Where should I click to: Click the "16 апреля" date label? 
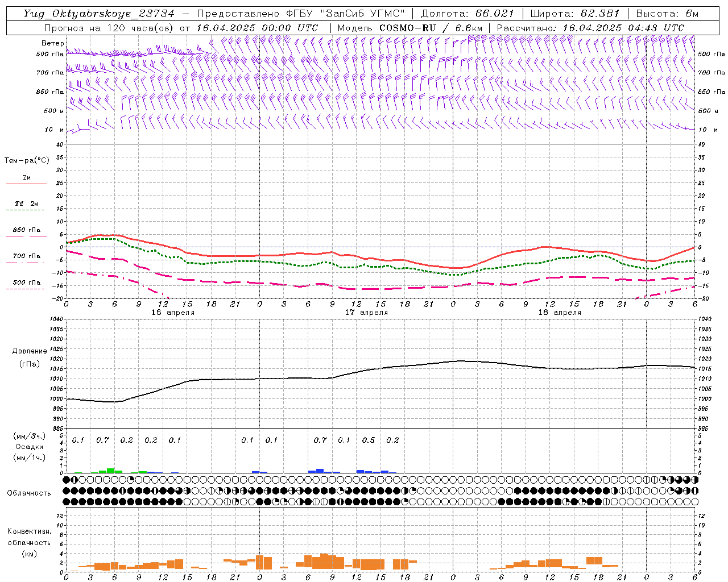pos(173,313)
